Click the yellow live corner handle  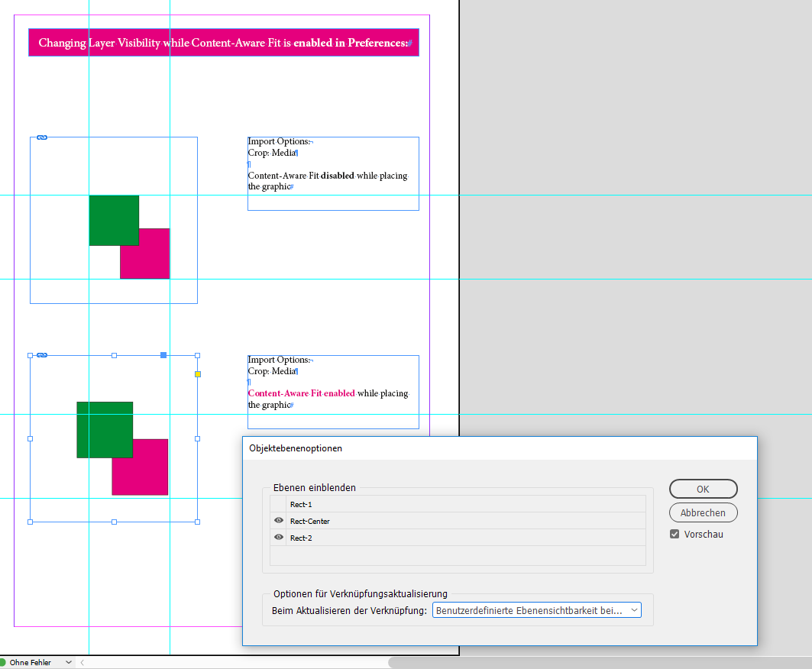(x=198, y=374)
